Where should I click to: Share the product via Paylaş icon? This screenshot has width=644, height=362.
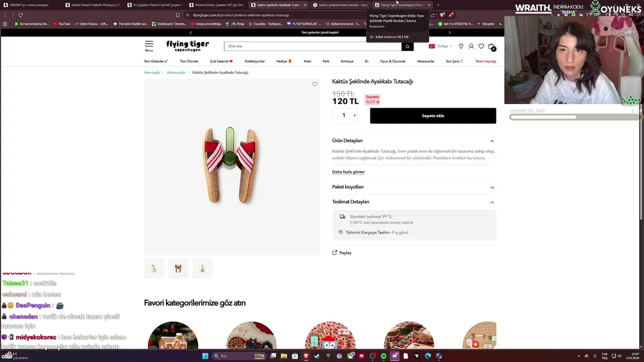coord(335,253)
